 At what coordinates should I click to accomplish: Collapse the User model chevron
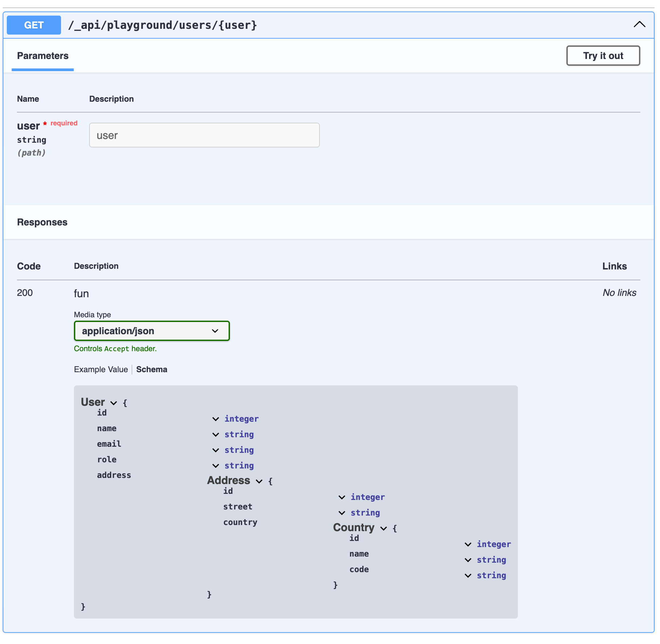coord(114,403)
